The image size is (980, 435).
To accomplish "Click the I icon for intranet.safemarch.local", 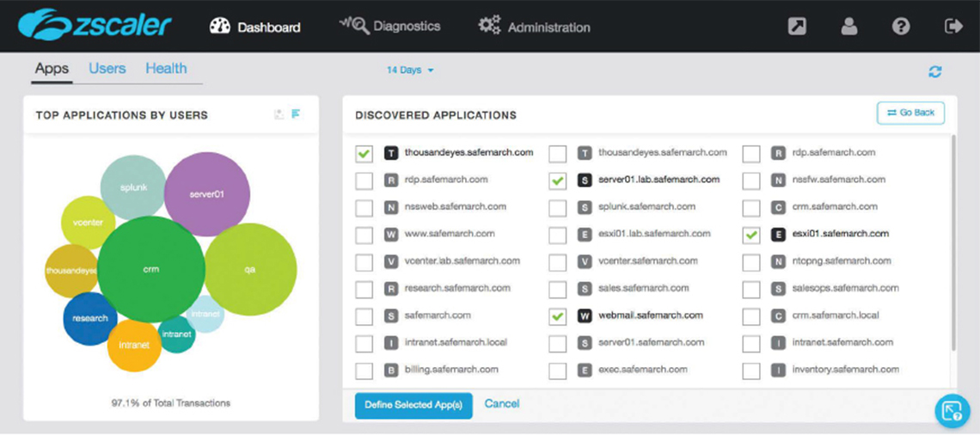I will pos(390,343).
